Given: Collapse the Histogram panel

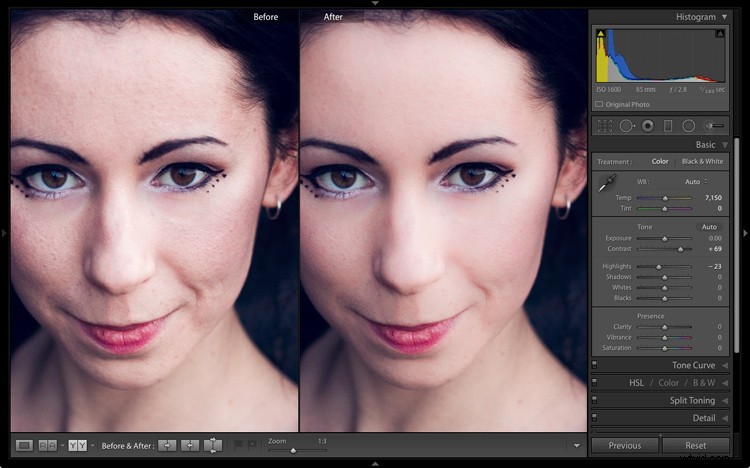Looking at the screenshot, I should click(x=725, y=17).
